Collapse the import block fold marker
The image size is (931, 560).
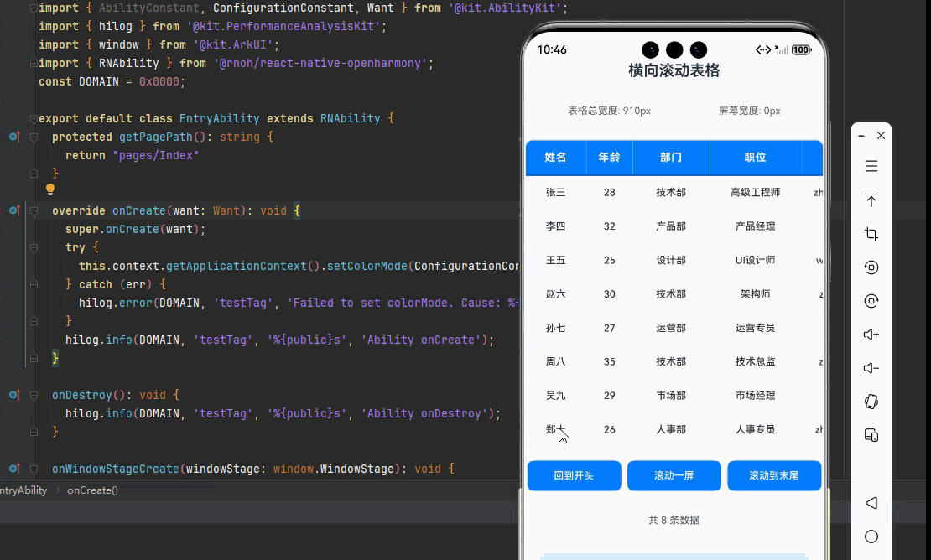tap(34, 8)
